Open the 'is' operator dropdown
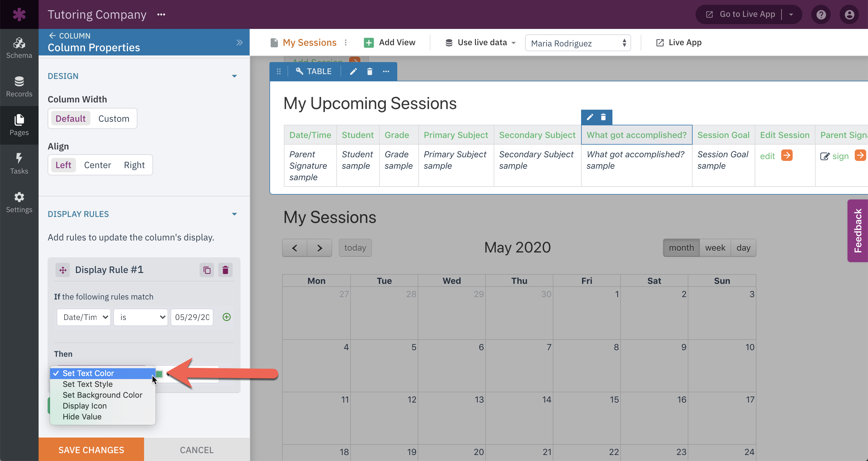Image resolution: width=868 pixels, height=461 pixels. coord(141,318)
